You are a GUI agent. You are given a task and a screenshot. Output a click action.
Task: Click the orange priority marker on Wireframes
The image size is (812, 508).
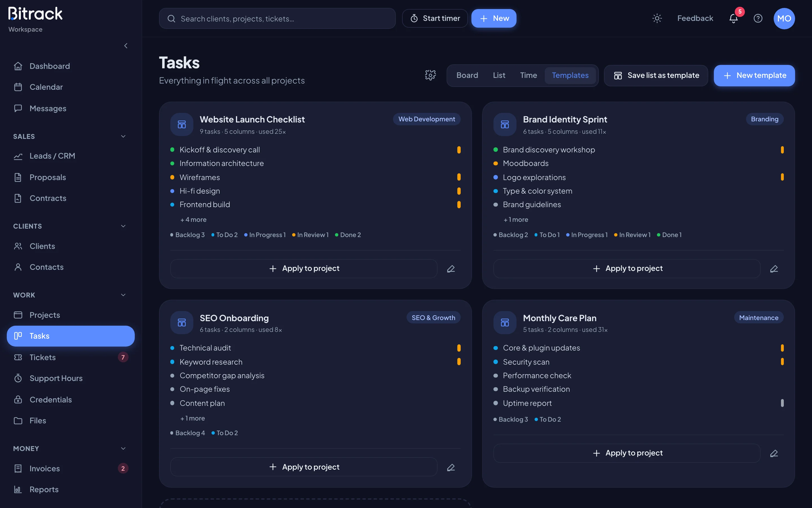(x=459, y=177)
